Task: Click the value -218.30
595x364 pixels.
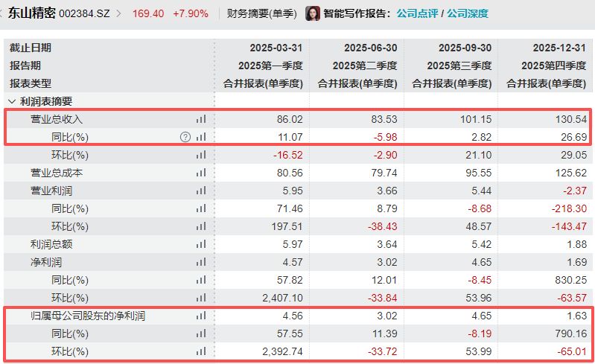Action: pyautogui.click(x=569, y=208)
